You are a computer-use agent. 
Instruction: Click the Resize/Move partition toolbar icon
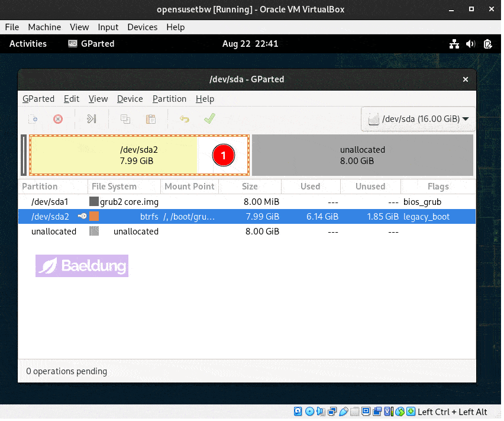[91, 119]
